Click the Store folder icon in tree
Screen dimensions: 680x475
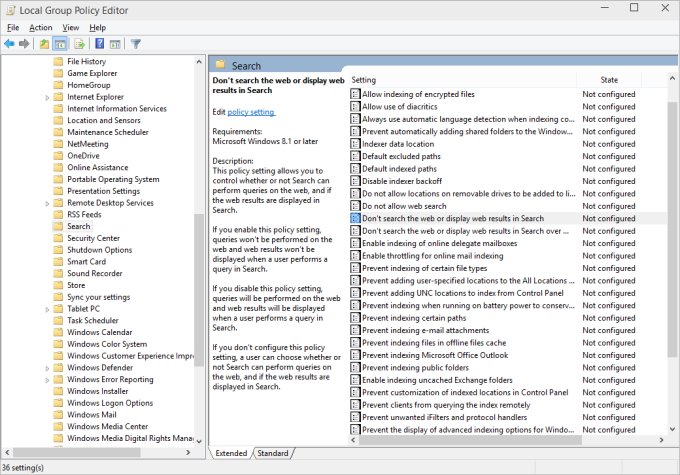coord(58,285)
